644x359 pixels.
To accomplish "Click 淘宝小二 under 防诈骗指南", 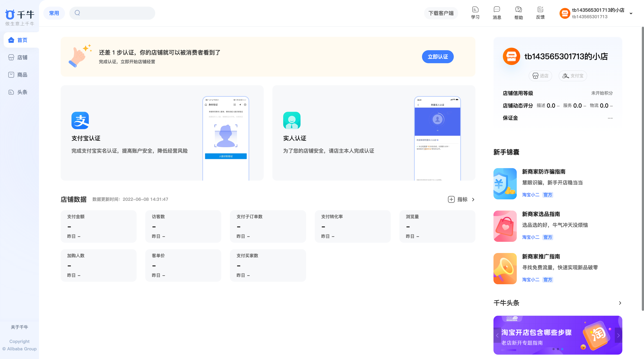I will tap(531, 195).
